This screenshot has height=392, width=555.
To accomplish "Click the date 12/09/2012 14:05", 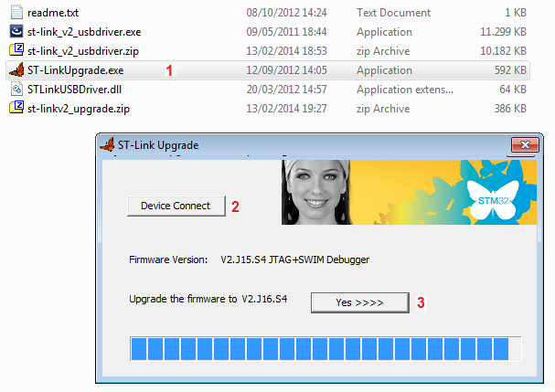I will [286, 70].
